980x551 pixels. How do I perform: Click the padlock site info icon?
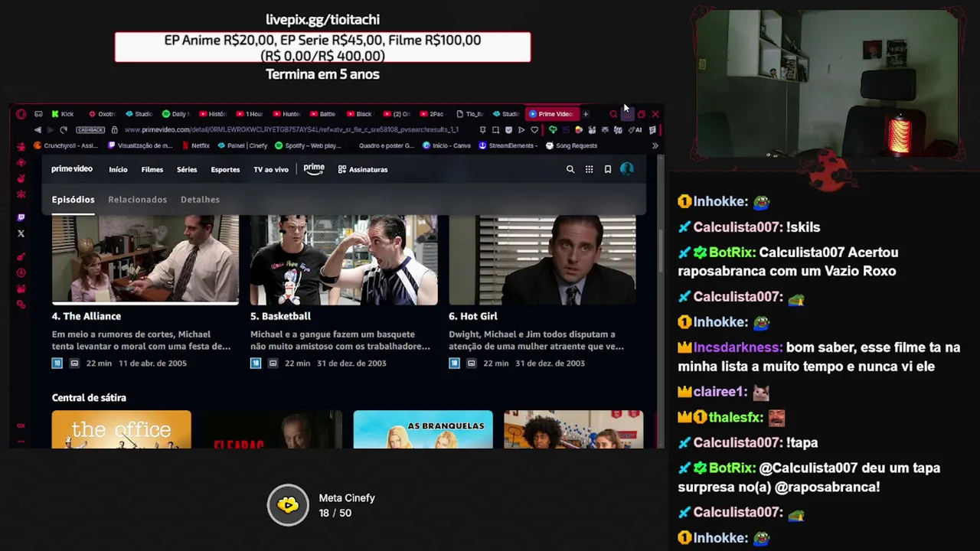tap(115, 129)
